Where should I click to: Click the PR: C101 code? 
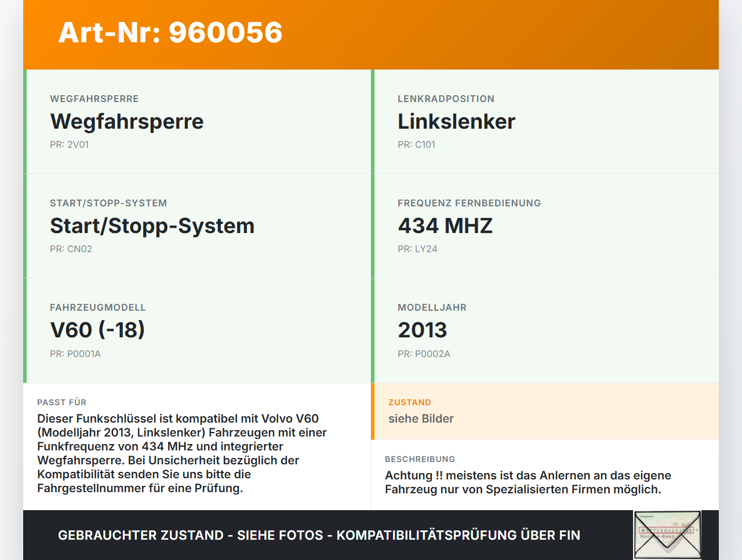(416, 144)
